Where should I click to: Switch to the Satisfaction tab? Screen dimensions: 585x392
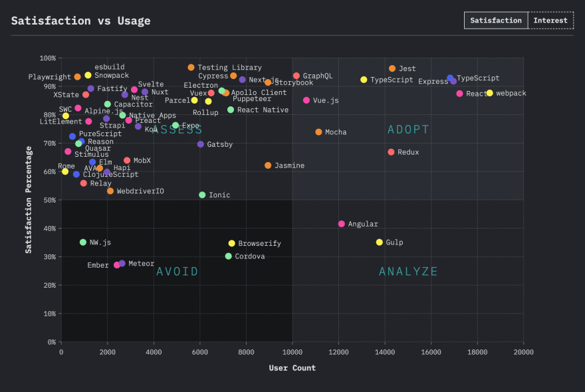pos(496,21)
